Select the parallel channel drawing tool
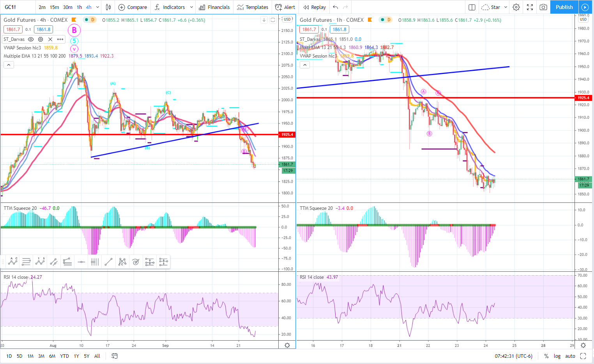Image resolution: width=594 pixels, height=364 pixels. [54, 262]
